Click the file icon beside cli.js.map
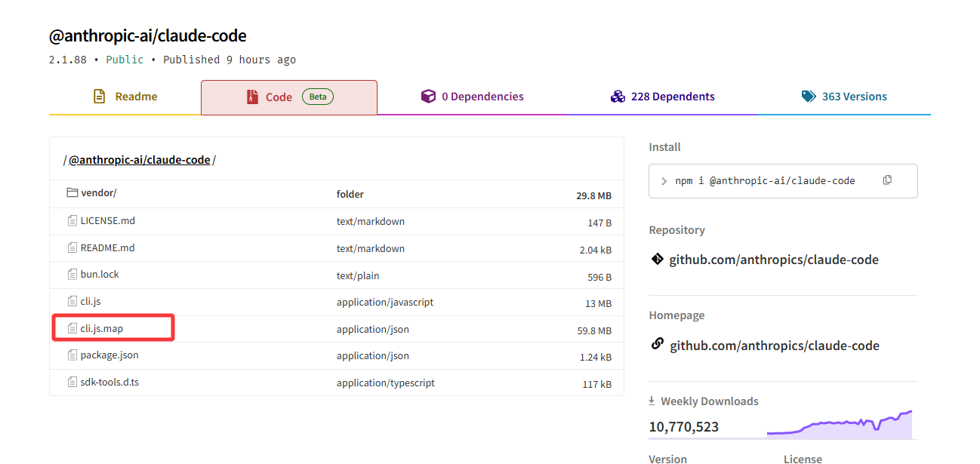This screenshot has height=464, width=980. click(72, 328)
